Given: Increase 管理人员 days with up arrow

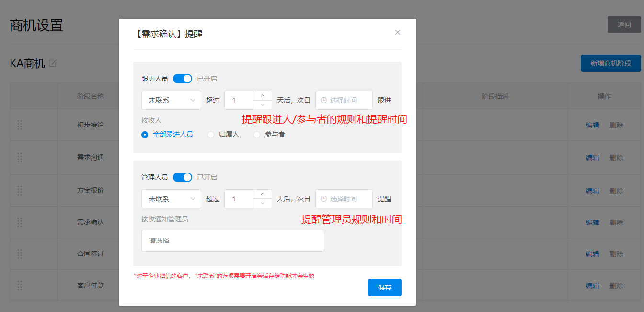Looking at the screenshot, I should (262, 194).
